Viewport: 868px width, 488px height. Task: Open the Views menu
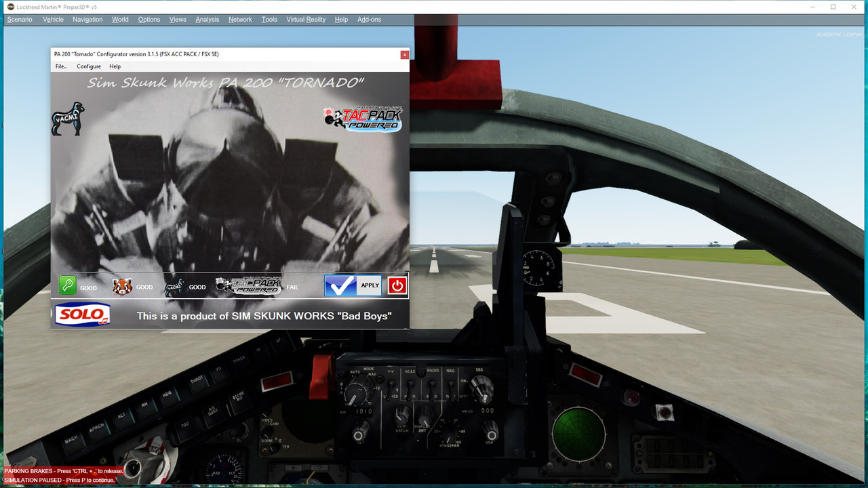tap(178, 20)
